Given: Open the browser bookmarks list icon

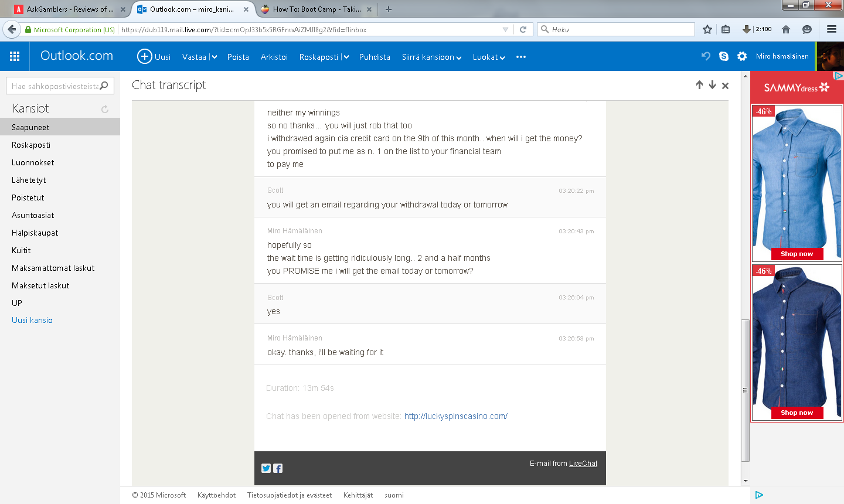Looking at the screenshot, I should click(x=726, y=29).
